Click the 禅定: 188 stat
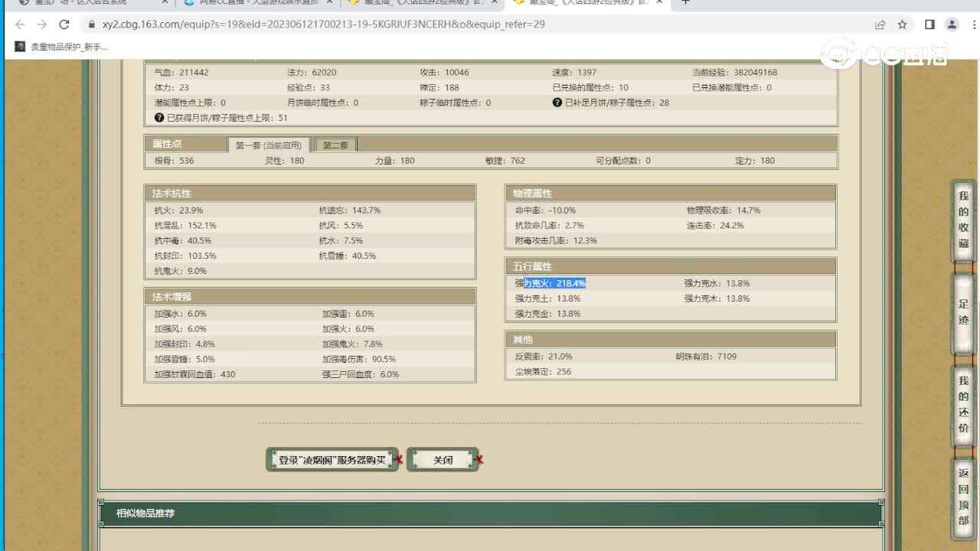 click(439, 88)
